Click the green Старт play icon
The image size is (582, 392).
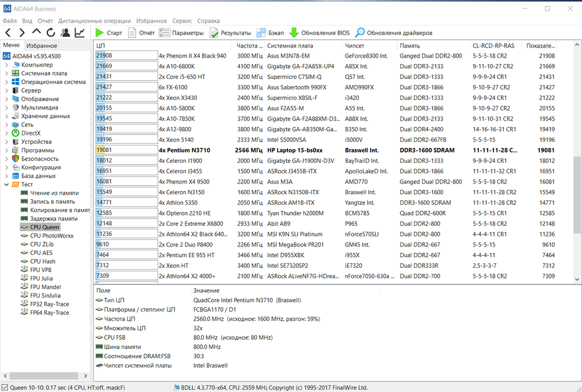100,33
